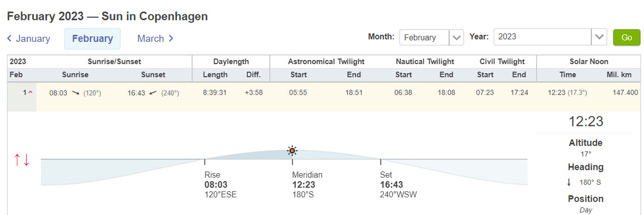Viewport: 644px width, 215px height.
Task: Click the Solar Noon column header
Action: point(589,61)
